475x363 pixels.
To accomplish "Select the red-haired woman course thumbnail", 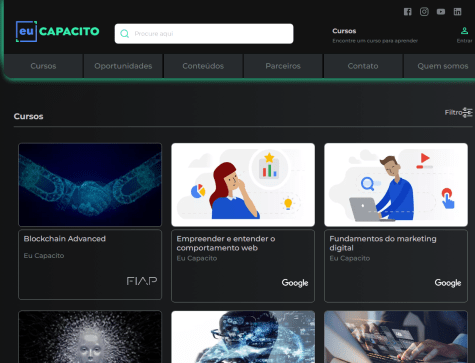I will pos(243,185).
